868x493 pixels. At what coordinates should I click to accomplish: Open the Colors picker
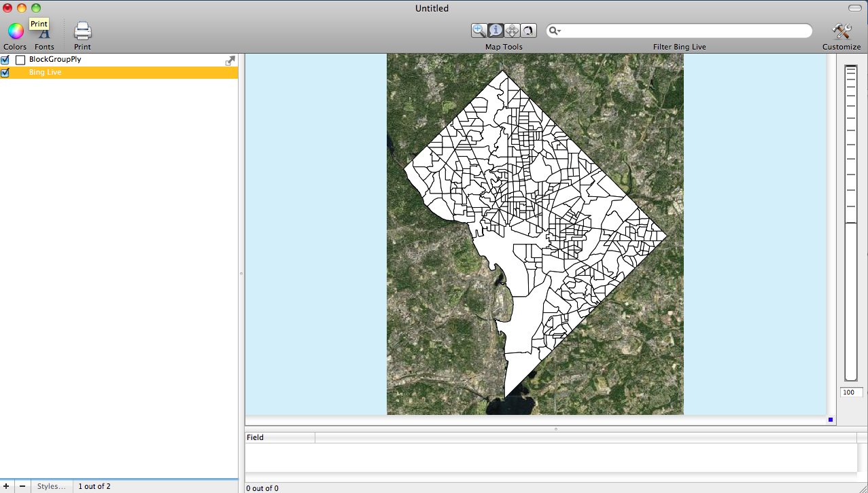15,31
